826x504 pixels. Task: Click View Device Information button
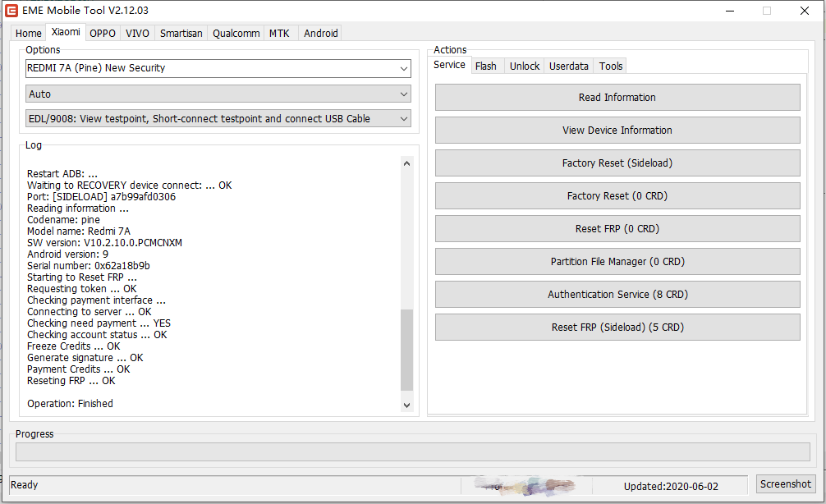click(617, 130)
